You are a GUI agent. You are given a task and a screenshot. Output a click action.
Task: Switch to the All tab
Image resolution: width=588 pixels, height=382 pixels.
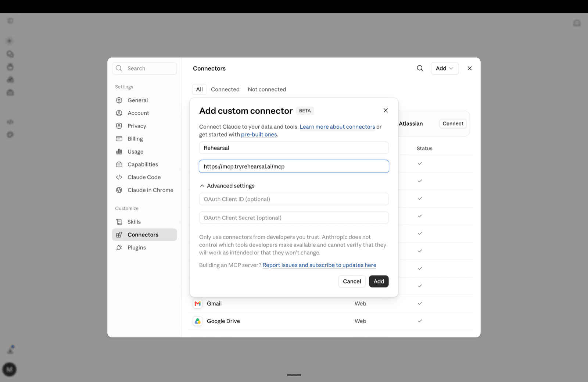pos(199,89)
